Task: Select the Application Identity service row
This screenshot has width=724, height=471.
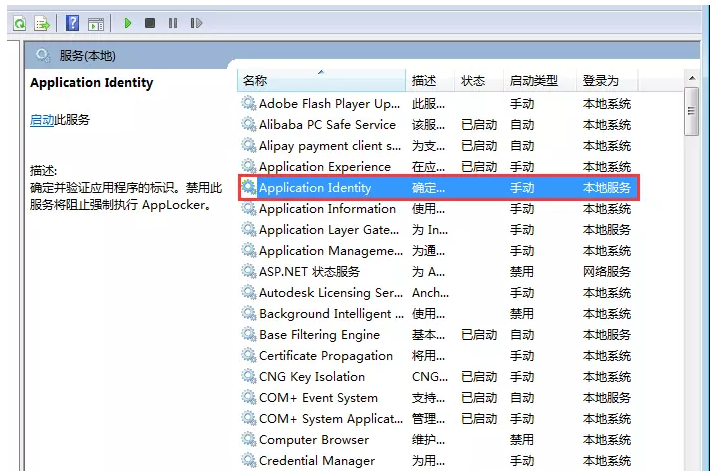Action: [439, 187]
